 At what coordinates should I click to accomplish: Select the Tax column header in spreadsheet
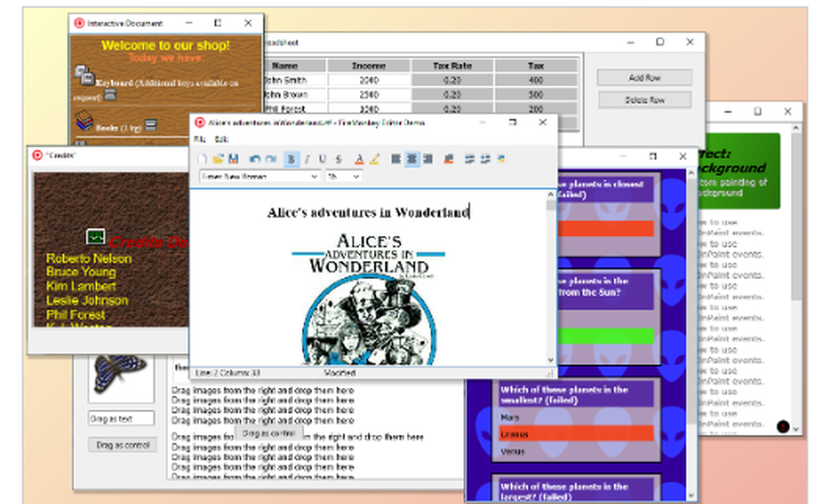click(x=536, y=66)
